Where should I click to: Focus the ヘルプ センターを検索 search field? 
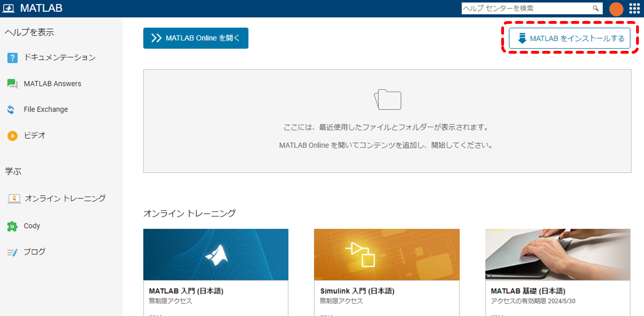coord(526,8)
